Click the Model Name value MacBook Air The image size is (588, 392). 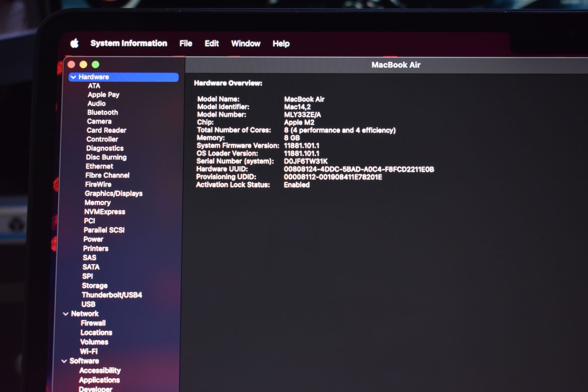[x=304, y=99]
